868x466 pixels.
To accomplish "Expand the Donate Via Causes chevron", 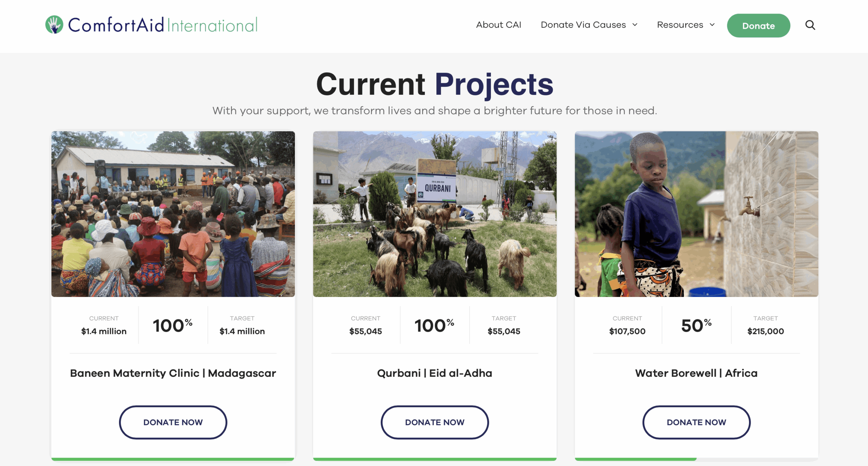I will pos(635,25).
